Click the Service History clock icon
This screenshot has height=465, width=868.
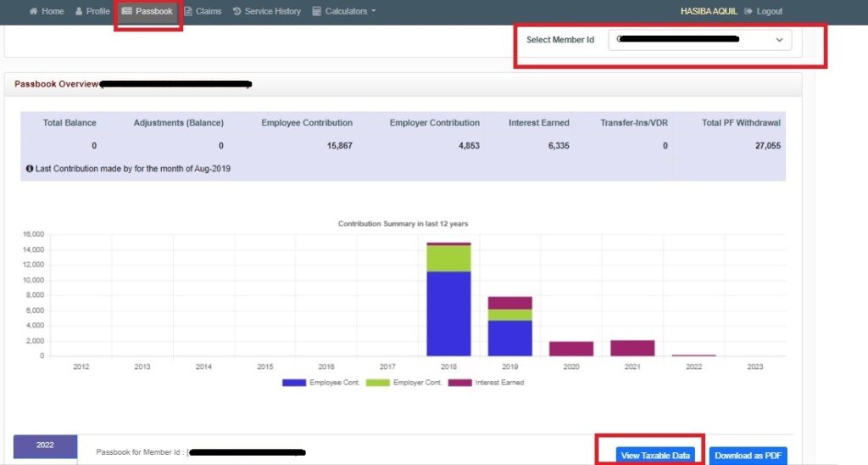coord(236,12)
